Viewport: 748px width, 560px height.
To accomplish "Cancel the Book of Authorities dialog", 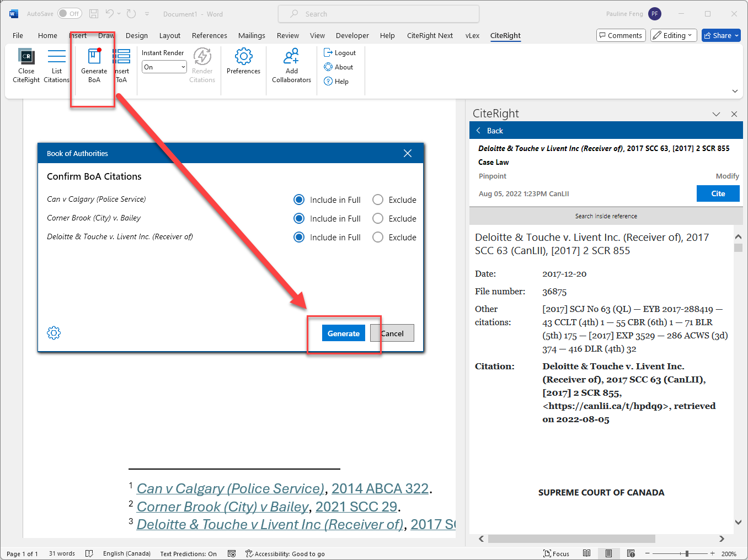I will coord(392,333).
